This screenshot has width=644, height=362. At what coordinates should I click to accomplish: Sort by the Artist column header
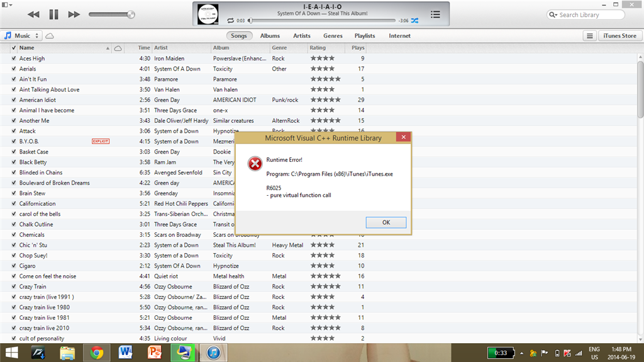pos(181,48)
